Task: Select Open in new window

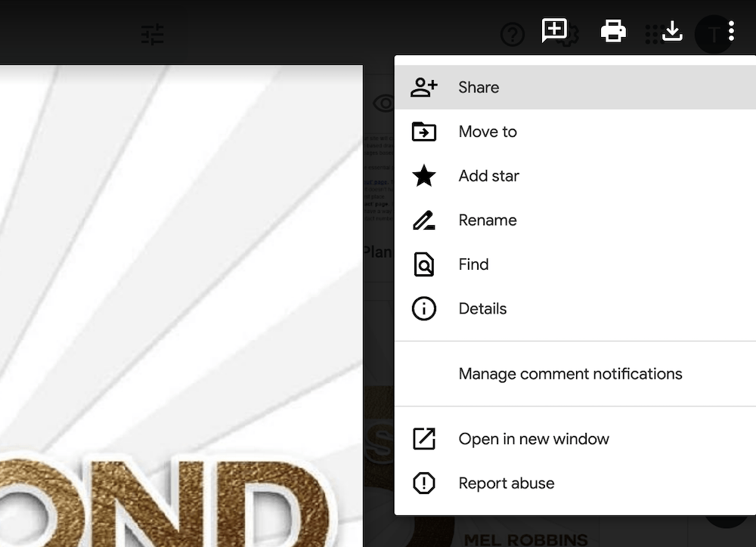Action: 575,439
